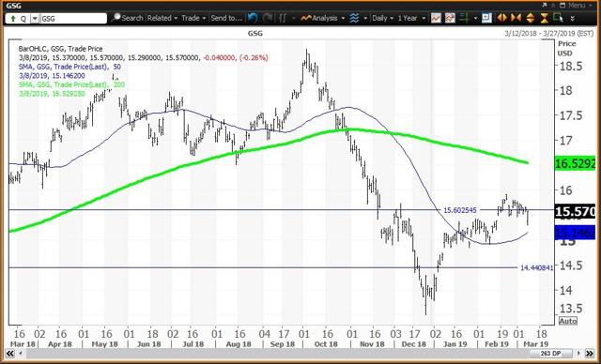601x364 pixels.
Task: Expand the toolbar overflow double-chevron
Action: pos(573,19)
